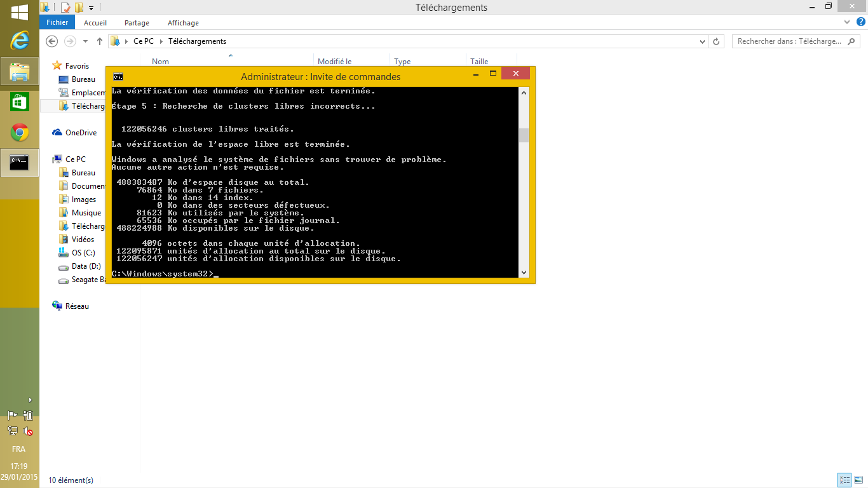This screenshot has width=868, height=488.
Task: Click the C:\Windows\system32> prompt line
Action: coord(164,274)
